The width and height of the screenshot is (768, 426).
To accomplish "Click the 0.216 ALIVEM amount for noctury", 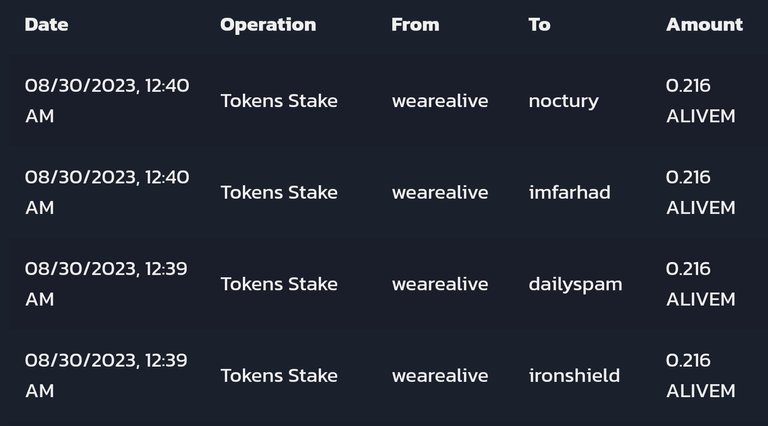I will point(700,101).
